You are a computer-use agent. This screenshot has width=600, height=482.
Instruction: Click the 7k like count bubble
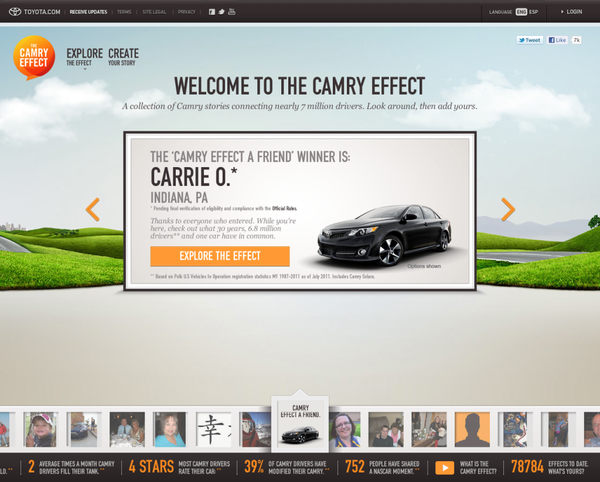tap(577, 40)
